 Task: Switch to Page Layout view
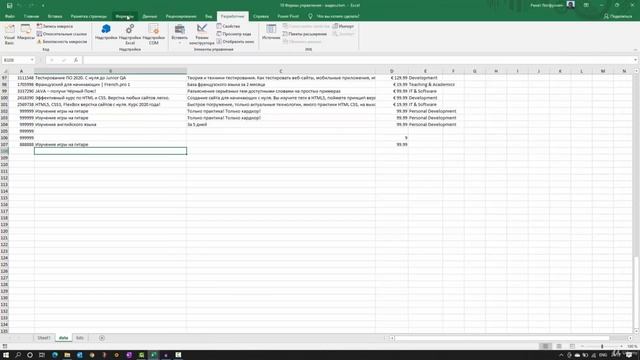point(559,346)
